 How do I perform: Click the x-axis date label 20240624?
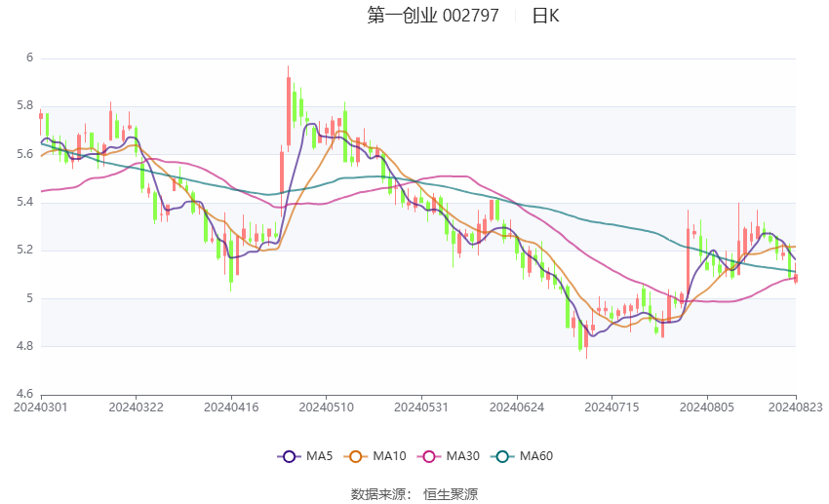tap(517, 407)
